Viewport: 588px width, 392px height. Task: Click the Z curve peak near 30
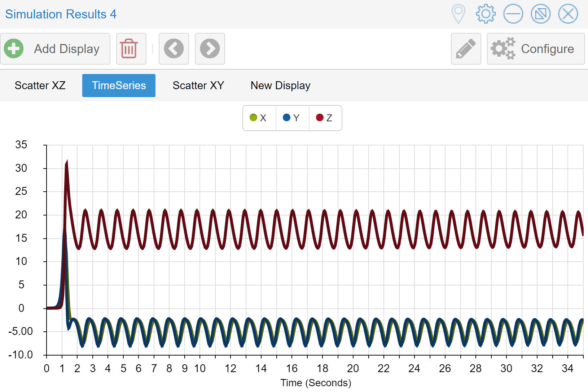point(67,163)
